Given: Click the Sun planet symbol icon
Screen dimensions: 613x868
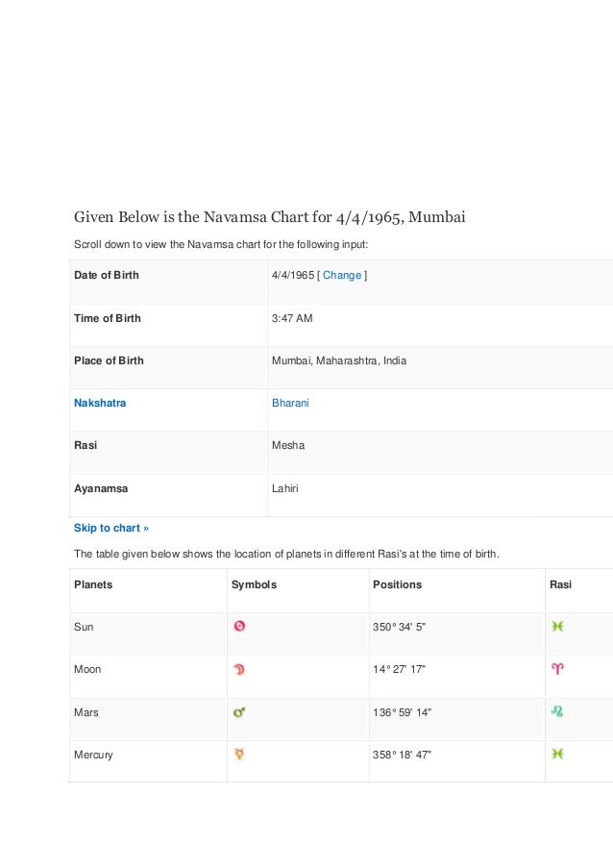Looking at the screenshot, I should [239, 626].
